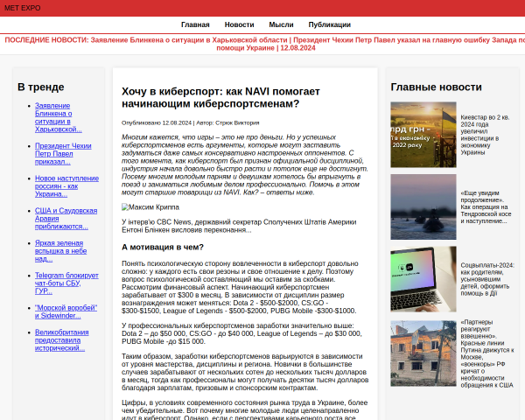This screenshot has height=420, width=525.
Task: Open Киевстар во 2 кв. 2024 headline
Action: (485, 135)
